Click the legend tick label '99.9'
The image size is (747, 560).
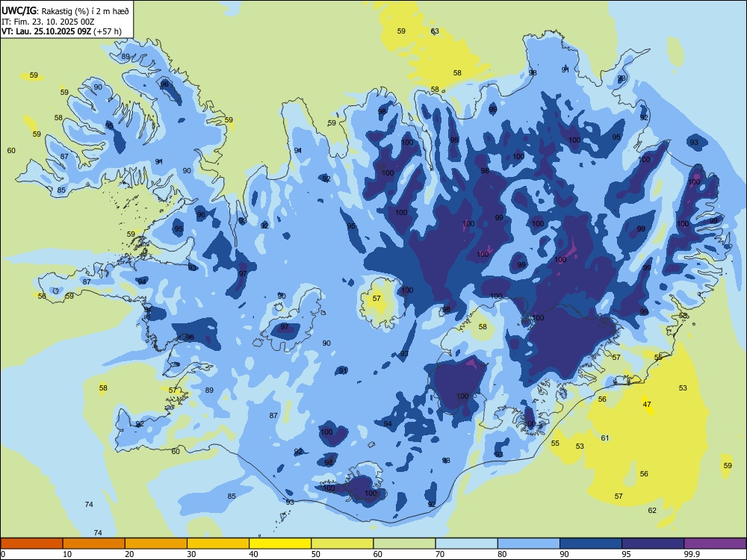coord(692,554)
